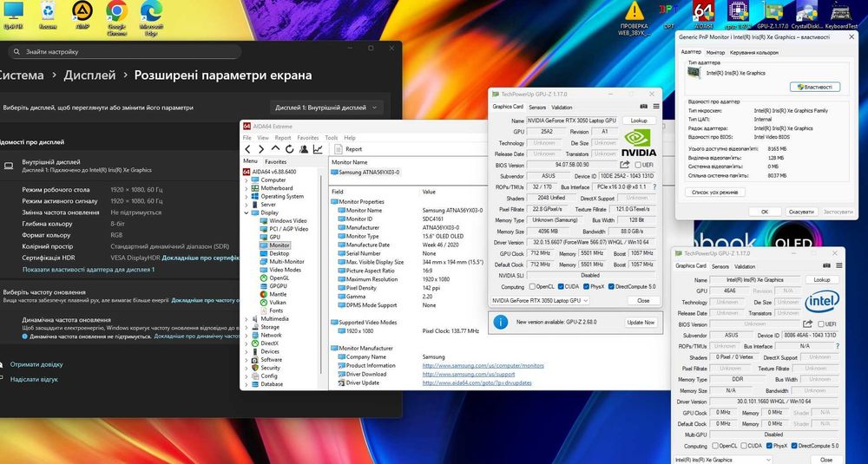
Task: Open AIDA64 user profile icon
Action: [x=303, y=149]
